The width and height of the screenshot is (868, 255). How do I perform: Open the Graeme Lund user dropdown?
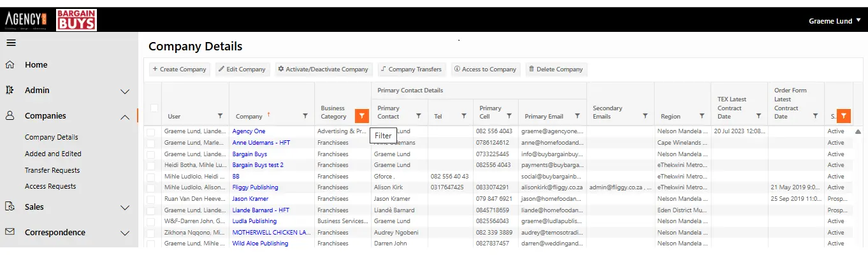(x=834, y=21)
